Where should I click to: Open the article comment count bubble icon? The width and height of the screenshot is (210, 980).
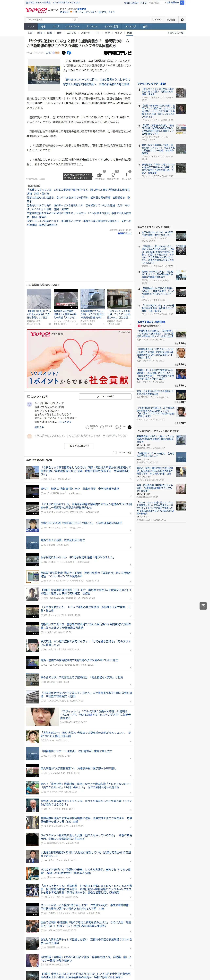48,53
